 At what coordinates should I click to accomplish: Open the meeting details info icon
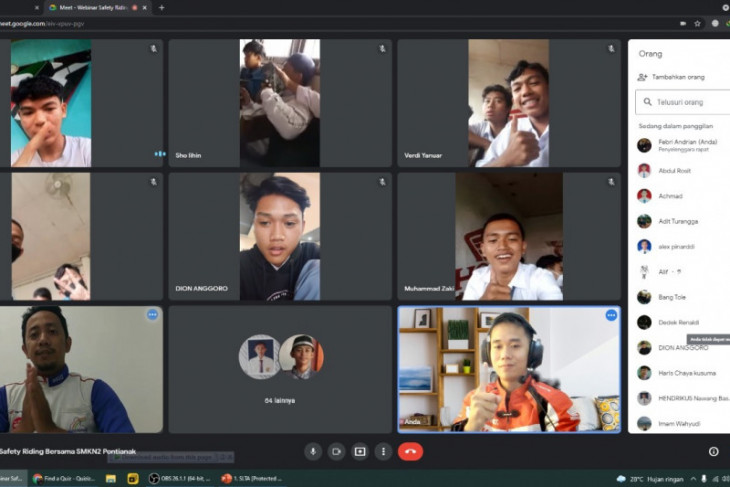coord(713,451)
